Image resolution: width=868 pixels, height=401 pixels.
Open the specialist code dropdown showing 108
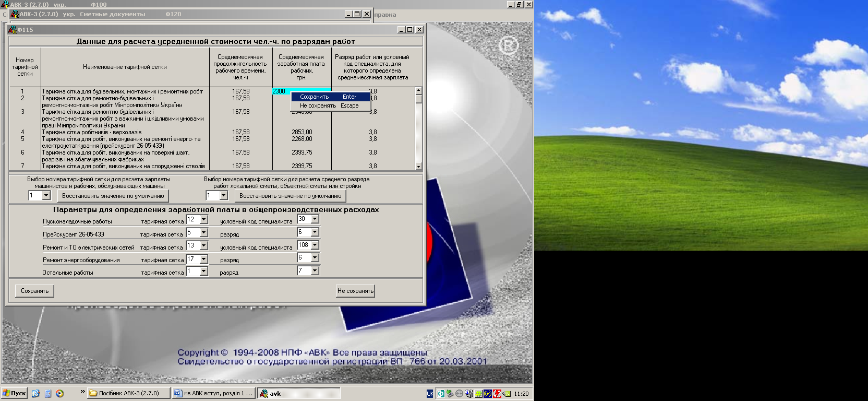point(315,245)
